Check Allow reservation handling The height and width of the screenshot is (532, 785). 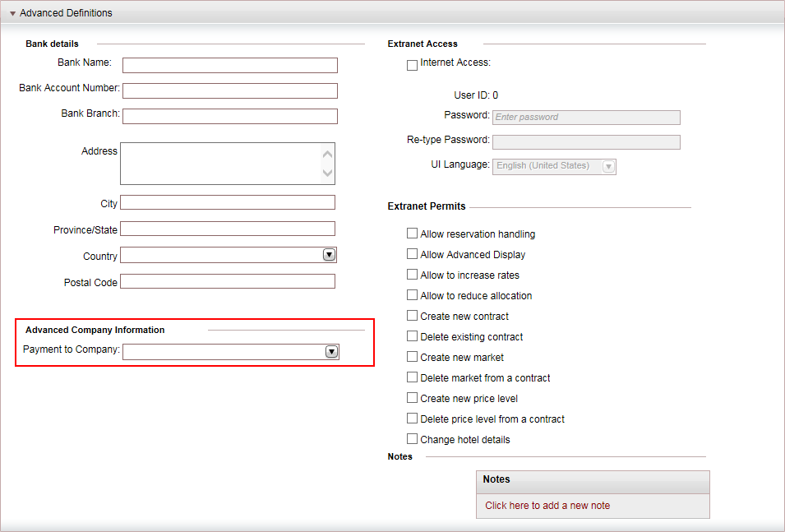412,234
